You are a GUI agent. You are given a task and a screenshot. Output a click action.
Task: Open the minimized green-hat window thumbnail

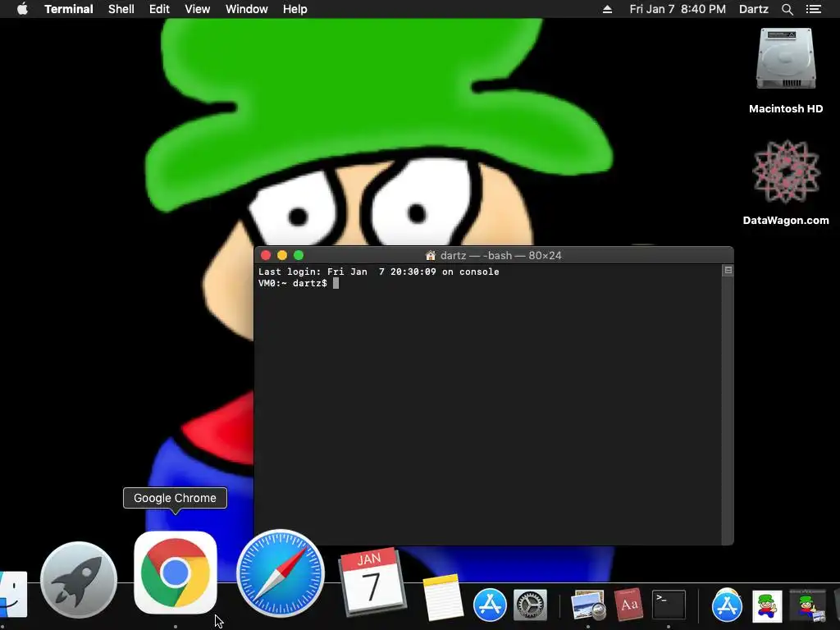[x=807, y=606]
